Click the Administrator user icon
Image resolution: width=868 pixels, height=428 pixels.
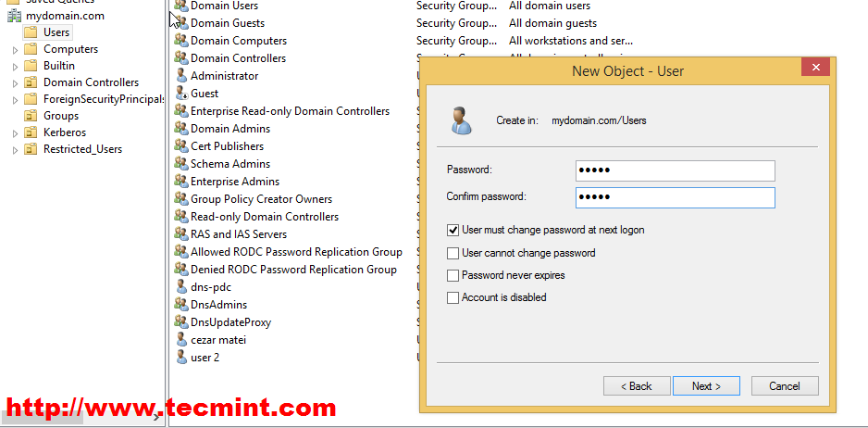coord(180,76)
